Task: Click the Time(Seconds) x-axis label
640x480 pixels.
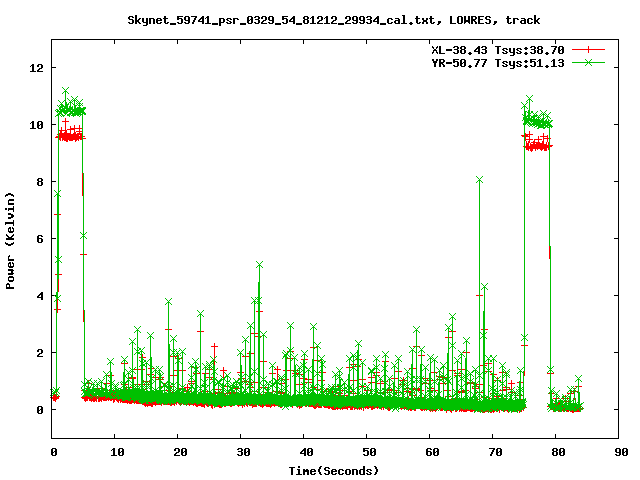Action: click(x=334, y=471)
